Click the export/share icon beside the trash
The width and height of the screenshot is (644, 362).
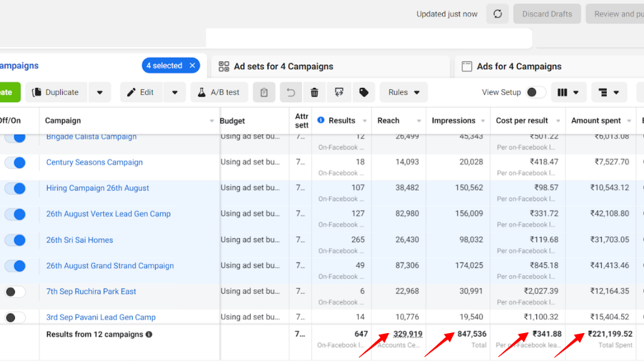click(x=339, y=92)
